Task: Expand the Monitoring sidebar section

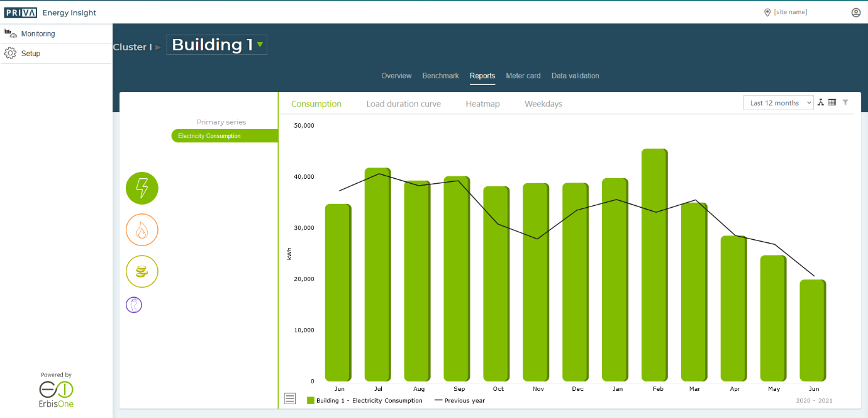Action: pos(38,34)
